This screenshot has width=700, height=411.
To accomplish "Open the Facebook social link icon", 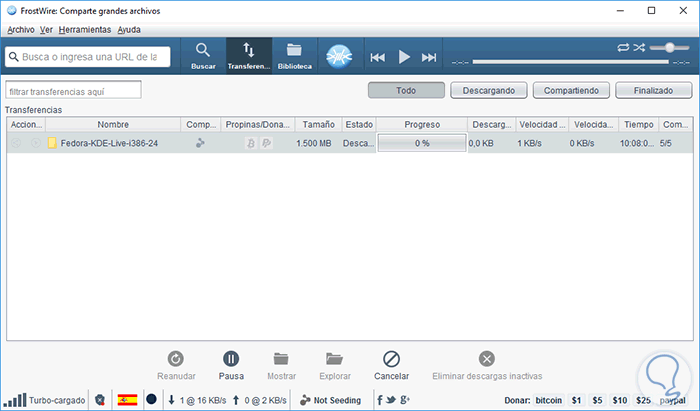I will 379,400.
